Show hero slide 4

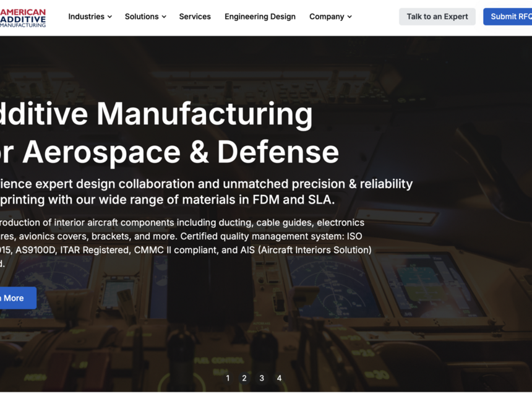(x=279, y=378)
